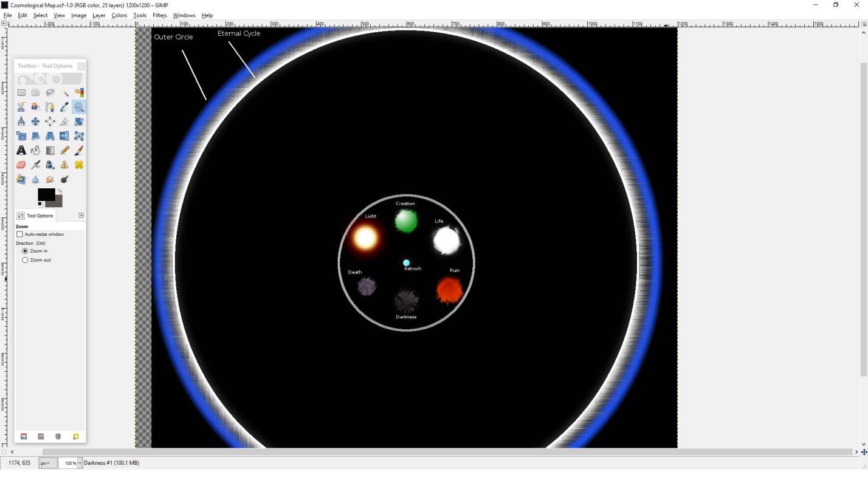Select the Blur/Sharpen droplet tool
Viewport: 868px width, 486px height.
(x=36, y=180)
